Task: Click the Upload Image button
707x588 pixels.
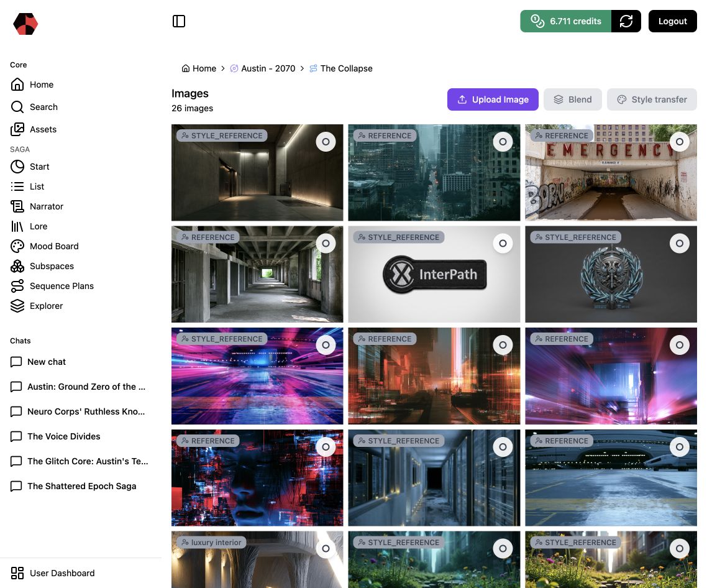Action: [493, 99]
